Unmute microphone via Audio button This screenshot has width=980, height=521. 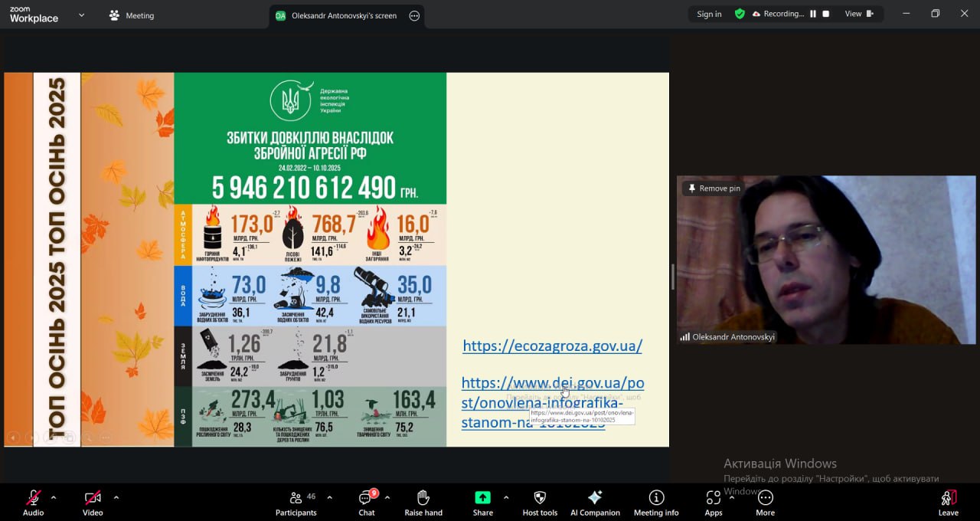point(33,503)
